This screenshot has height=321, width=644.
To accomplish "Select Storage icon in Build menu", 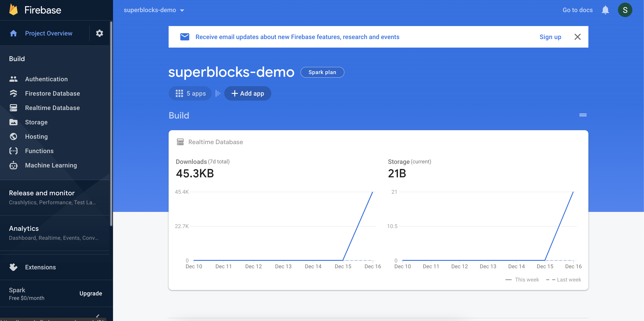I will (x=13, y=122).
